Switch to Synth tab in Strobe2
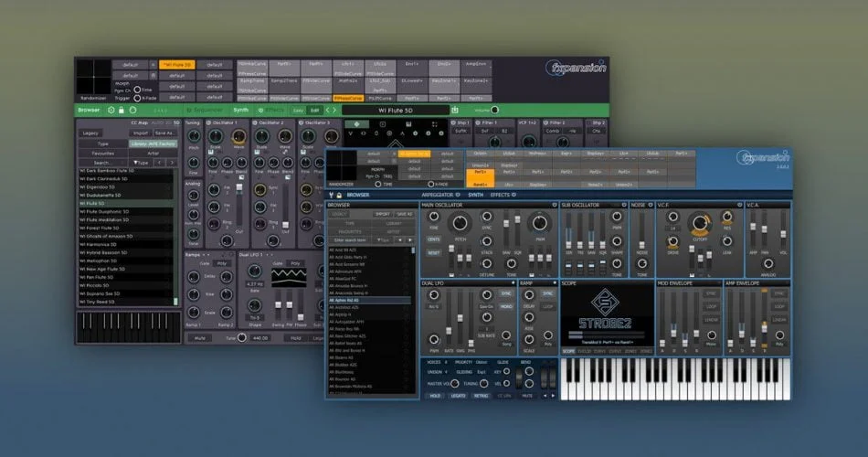Viewport: 868px width, 457px height. click(475, 195)
